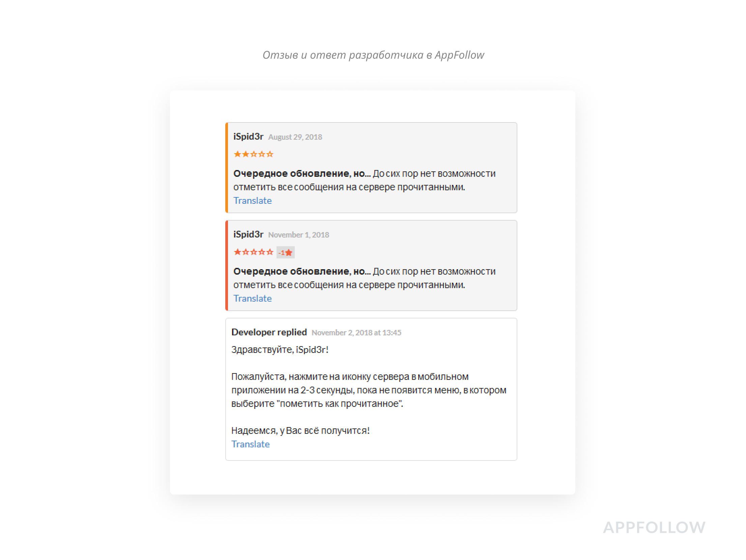Click the one-star rating on the November review
This screenshot has height=560, width=746.
(x=253, y=252)
